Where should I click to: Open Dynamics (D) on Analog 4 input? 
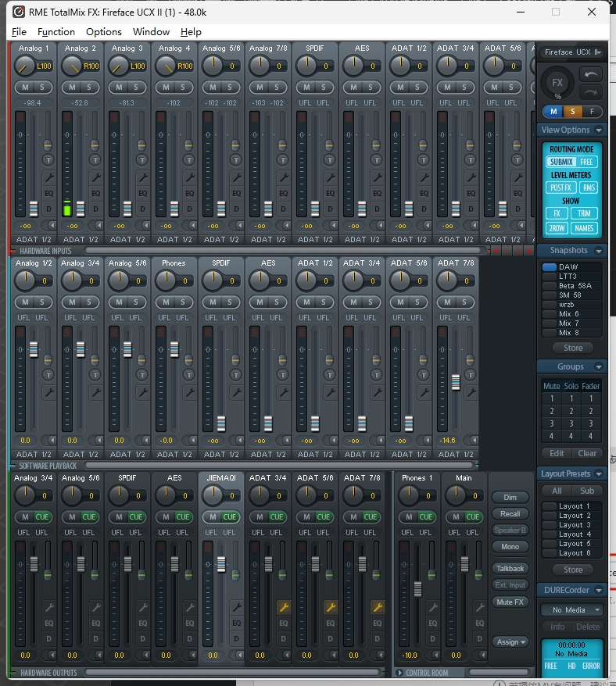190,209
